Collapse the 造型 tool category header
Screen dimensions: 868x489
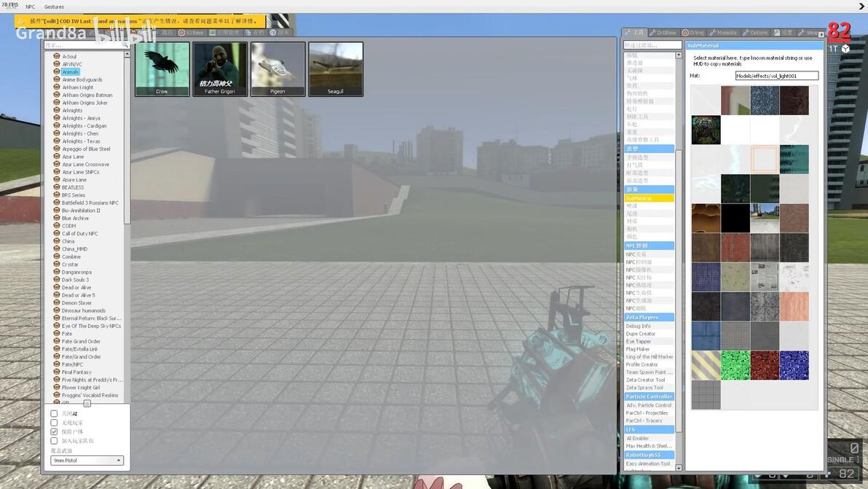649,149
